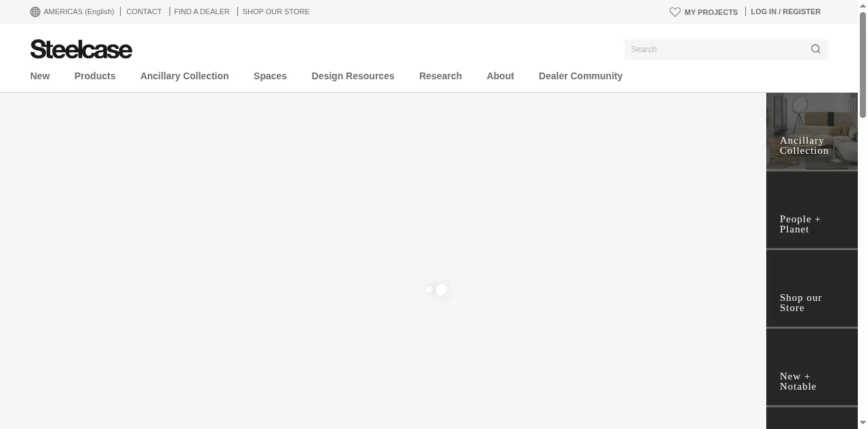The height and width of the screenshot is (429, 868).
Task: Go to FIND A DEALER
Action: (201, 12)
